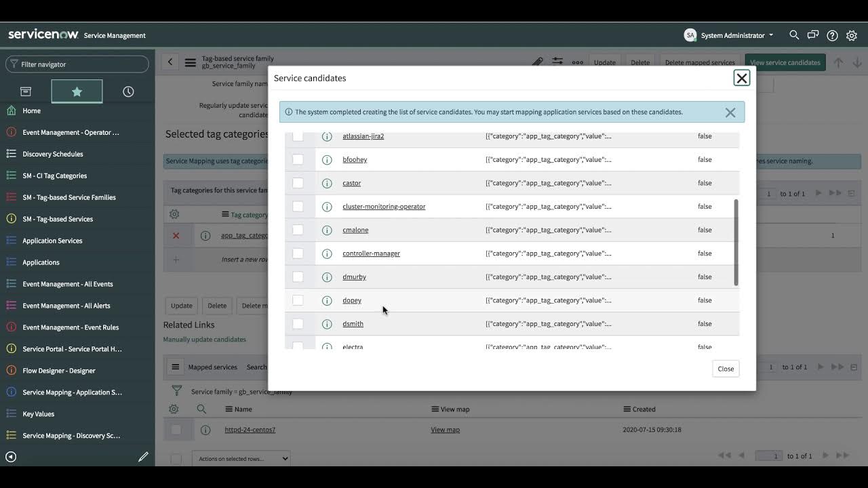Open system settings via the gear icon
868x488 pixels.
click(x=852, y=35)
